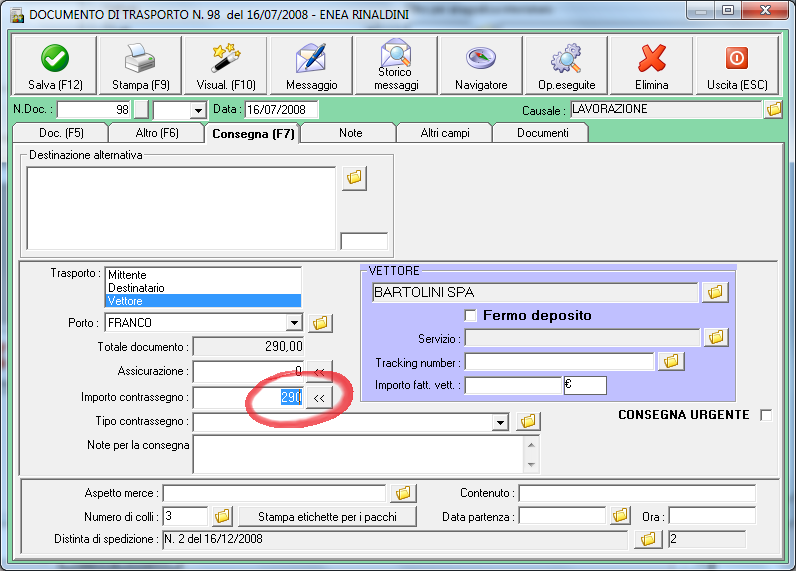Open calendar lookup for Data partenza

tap(620, 515)
